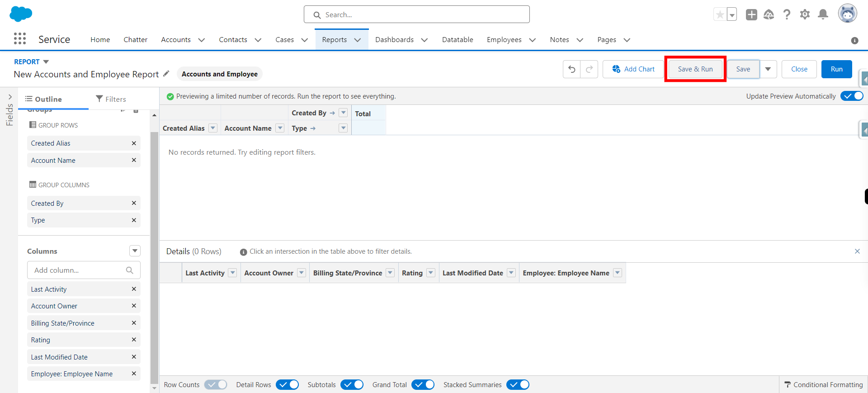Open the Columns section dropdown menu
Image resolution: width=868 pixels, height=393 pixels.
click(135, 251)
